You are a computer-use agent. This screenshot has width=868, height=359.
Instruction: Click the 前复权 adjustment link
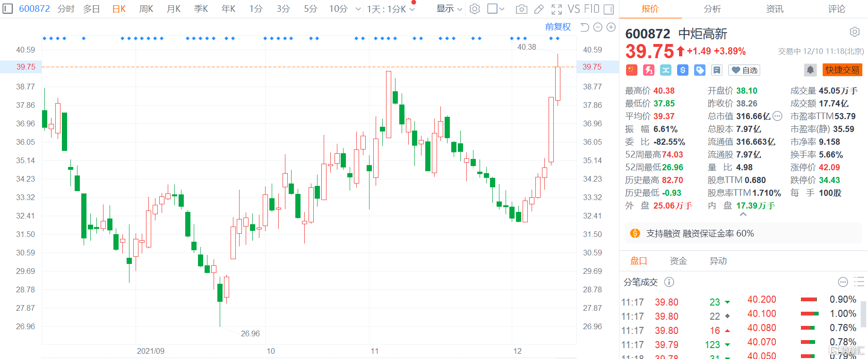(558, 27)
